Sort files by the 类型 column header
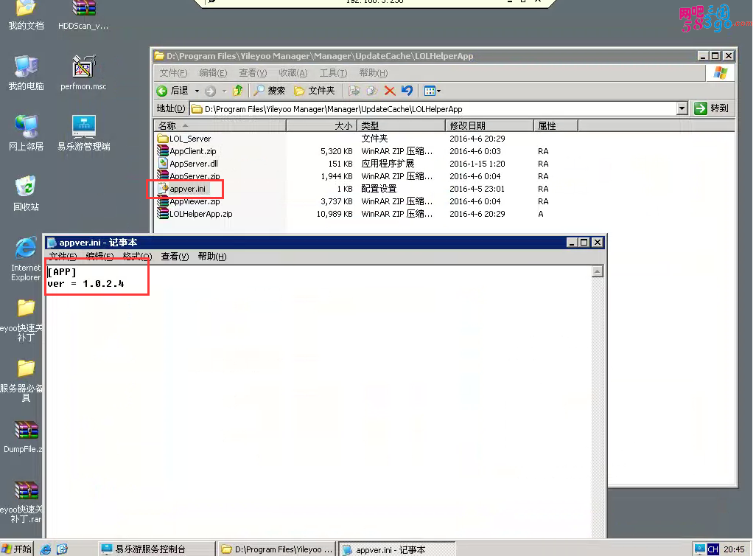The height and width of the screenshot is (556, 756). coord(401,126)
